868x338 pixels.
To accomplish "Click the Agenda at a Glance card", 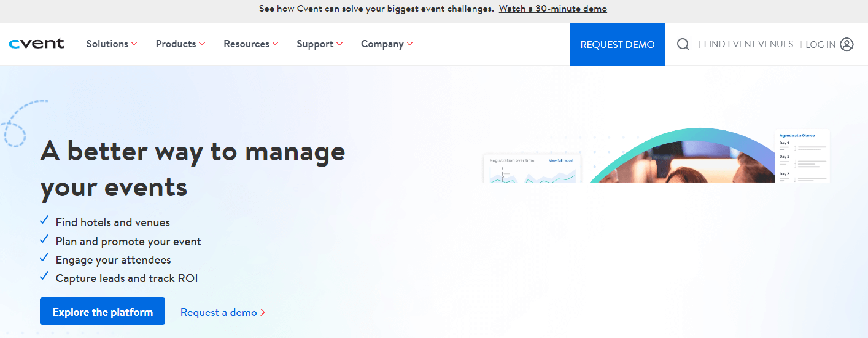I will click(803, 156).
